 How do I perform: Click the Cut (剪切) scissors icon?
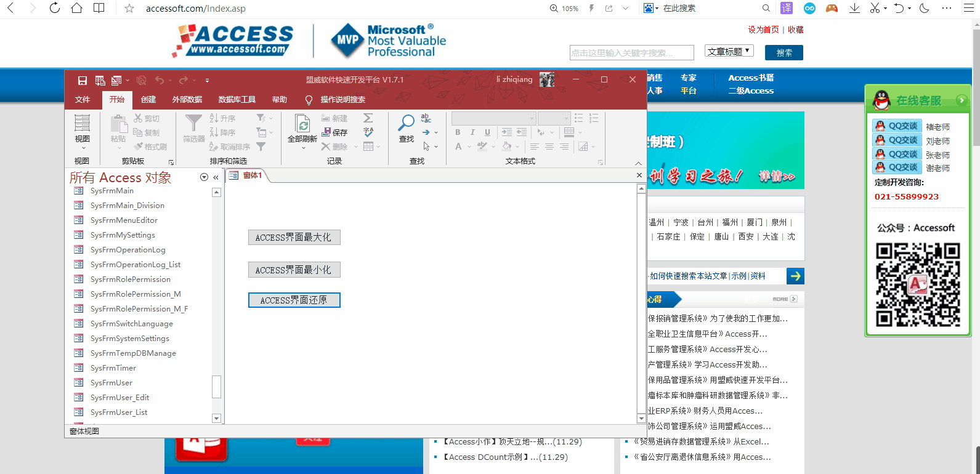click(138, 118)
